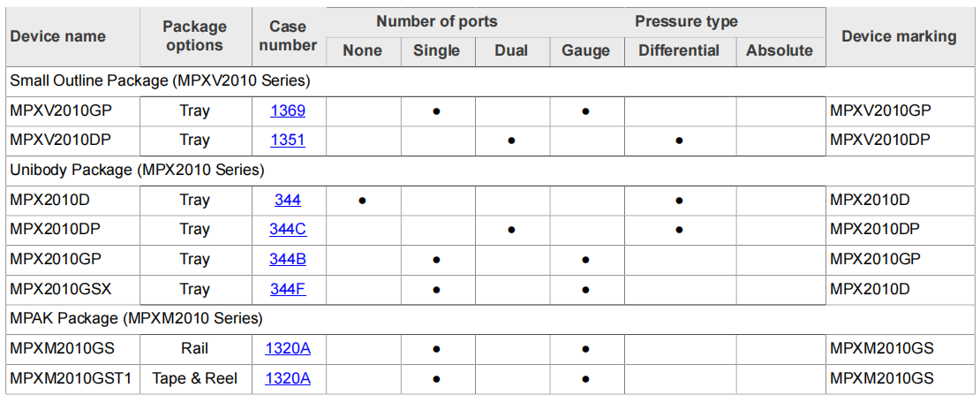
Task: Open case number 1369 link
Action: coord(288,110)
